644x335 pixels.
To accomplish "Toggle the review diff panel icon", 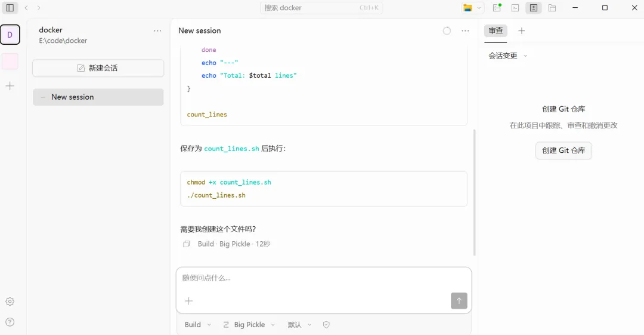I will [534, 8].
